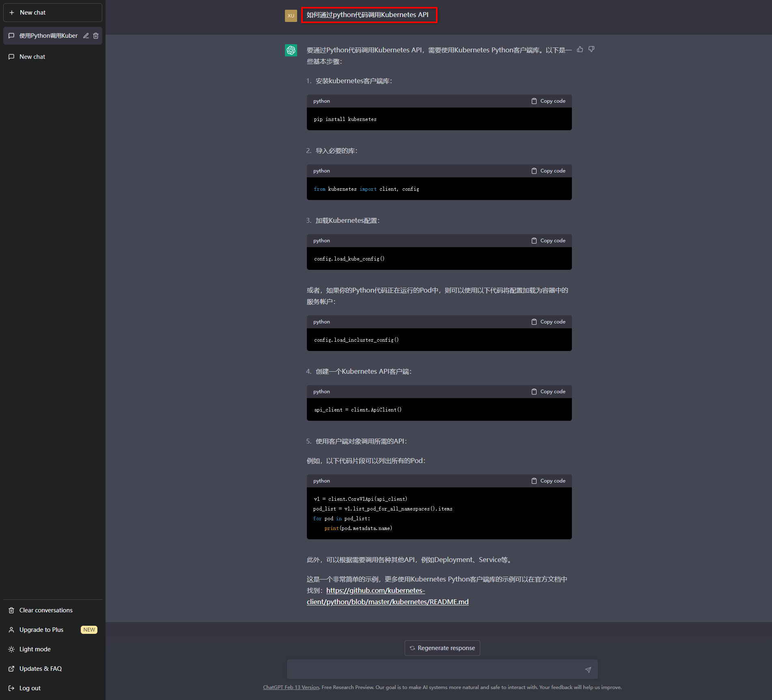Click the edit pencil icon for 使用Python调用Kuber chat
The width and height of the screenshot is (772, 700).
pyautogui.click(x=86, y=36)
